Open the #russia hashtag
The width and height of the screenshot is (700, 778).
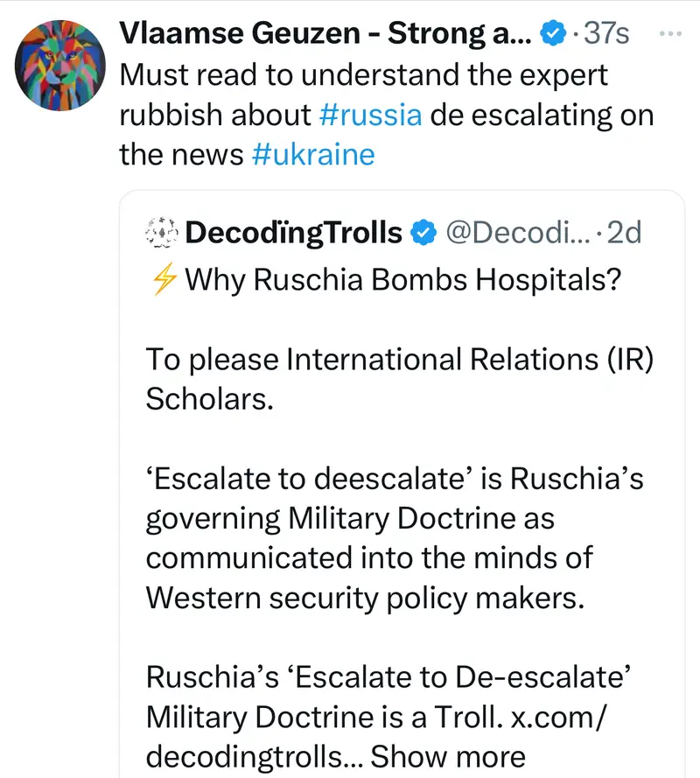click(x=367, y=115)
